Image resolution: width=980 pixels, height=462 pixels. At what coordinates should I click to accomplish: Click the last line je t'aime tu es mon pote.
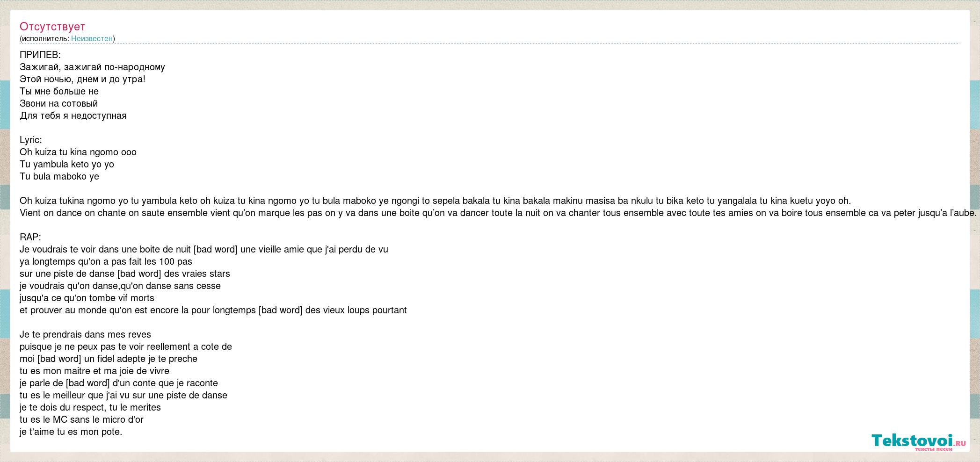[x=71, y=432]
